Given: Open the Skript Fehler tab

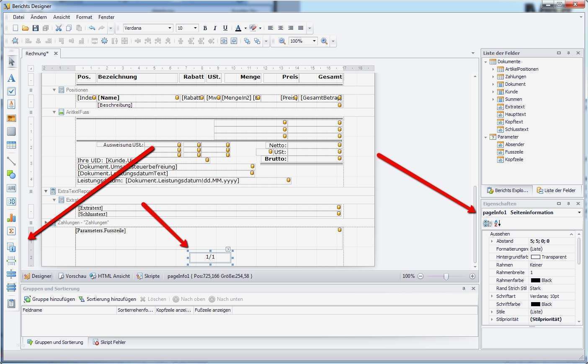Looking at the screenshot, I should click(x=109, y=342).
